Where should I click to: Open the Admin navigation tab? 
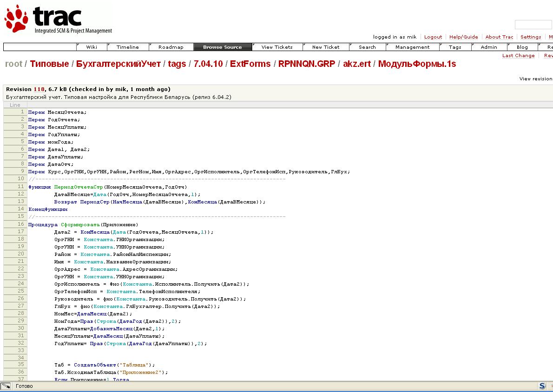click(488, 47)
